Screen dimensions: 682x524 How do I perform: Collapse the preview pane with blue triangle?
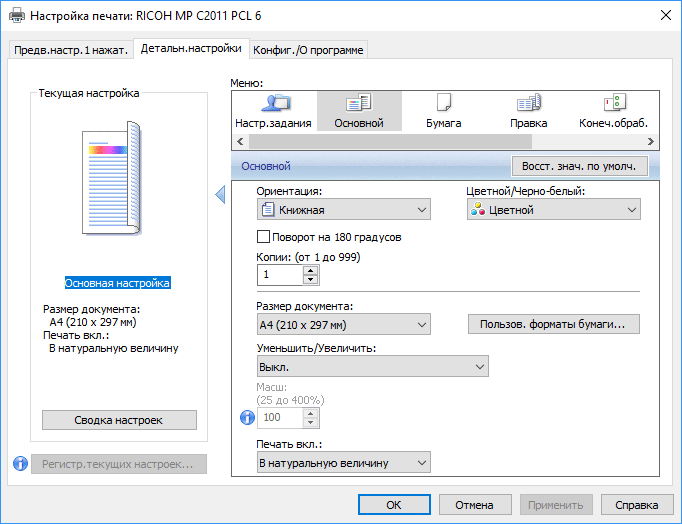point(221,194)
